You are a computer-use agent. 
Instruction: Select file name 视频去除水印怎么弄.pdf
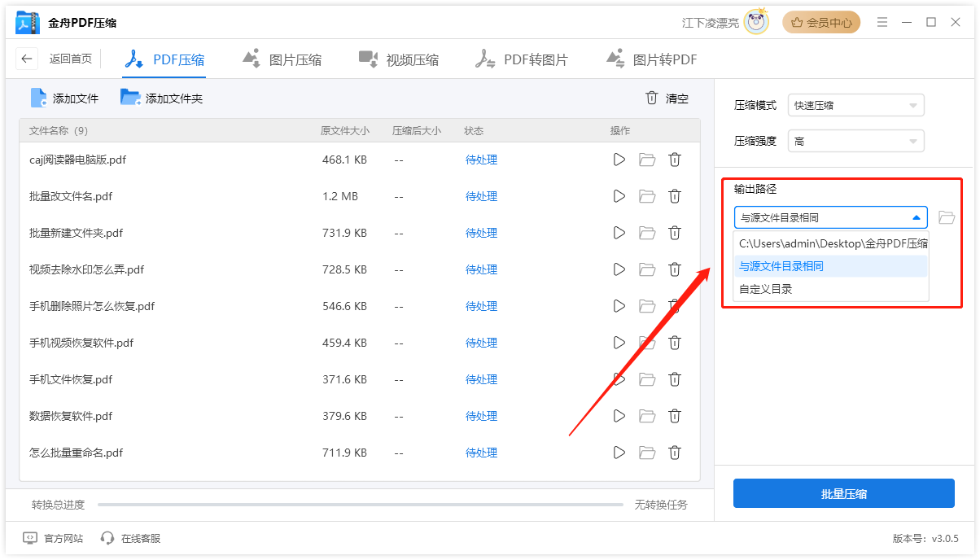pos(86,269)
